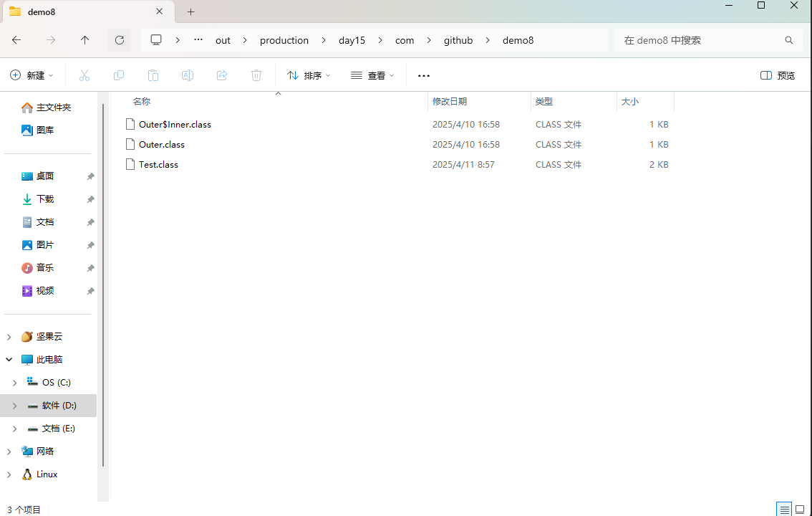Sort files by 修改日期 column header
Image resolution: width=812 pixels, height=516 pixels.
[x=450, y=102]
